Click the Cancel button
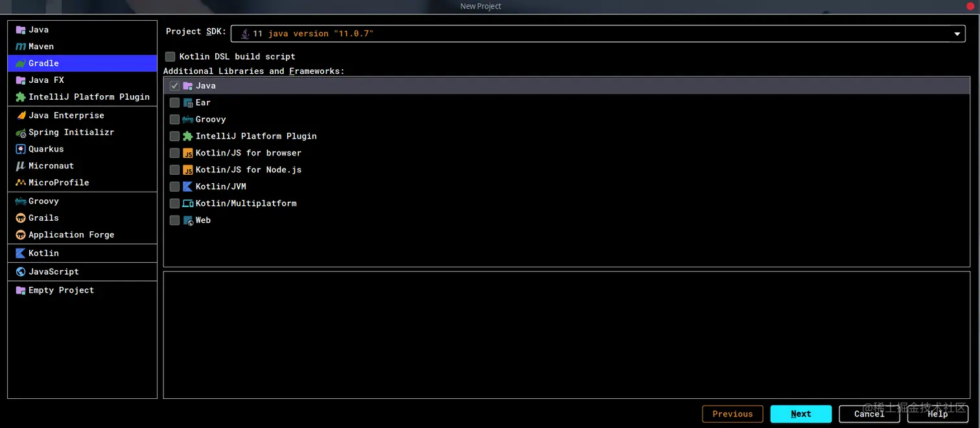Viewport: 980px width, 428px height. [869, 414]
